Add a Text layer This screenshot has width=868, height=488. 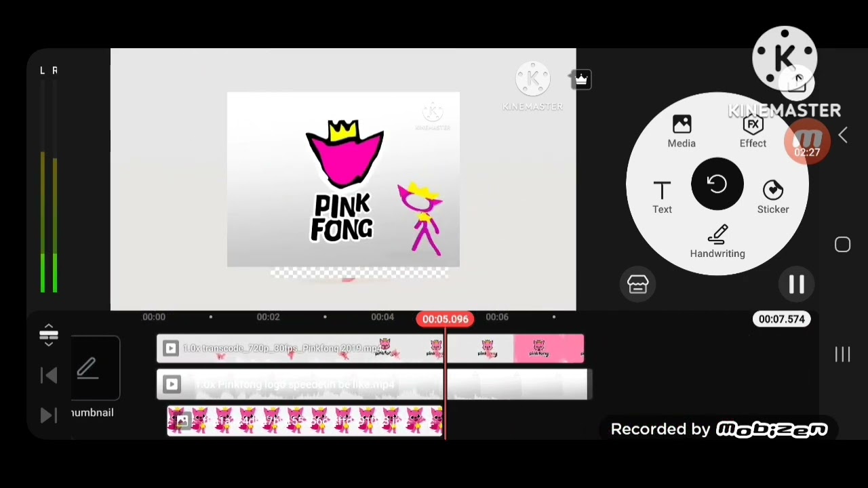(x=662, y=197)
